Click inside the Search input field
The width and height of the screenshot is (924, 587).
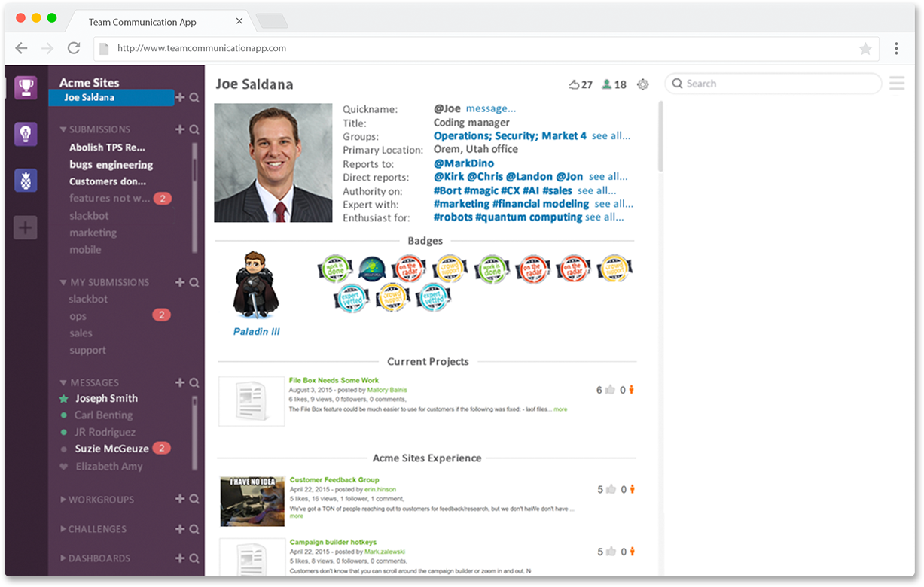776,84
